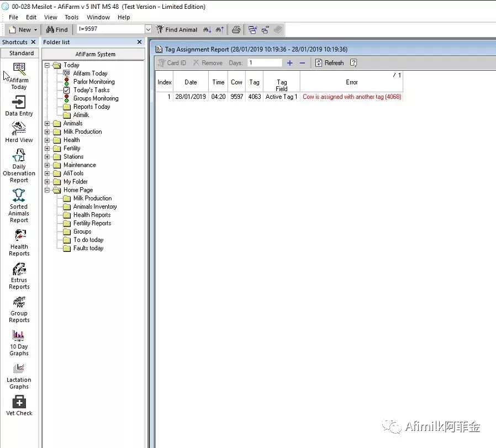The height and width of the screenshot is (448, 496).
Task: Click the Print icon in the toolbar
Action: [x=236, y=30]
